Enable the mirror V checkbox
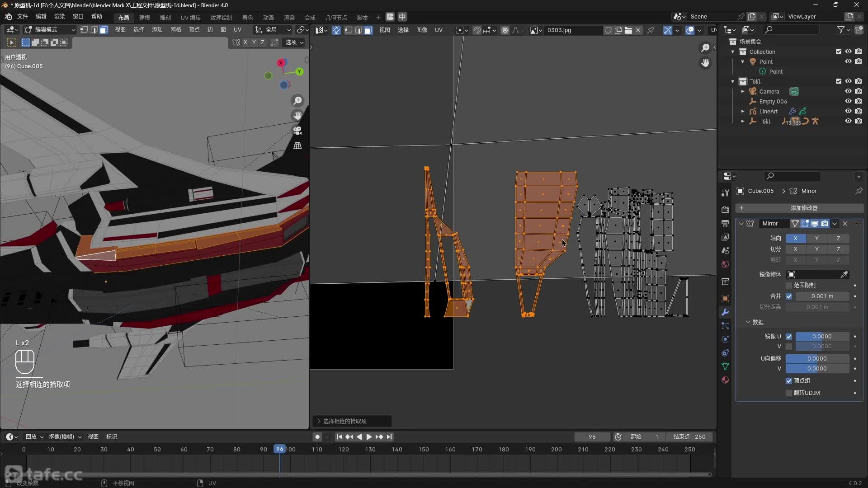This screenshot has height=488, width=868. (789, 347)
